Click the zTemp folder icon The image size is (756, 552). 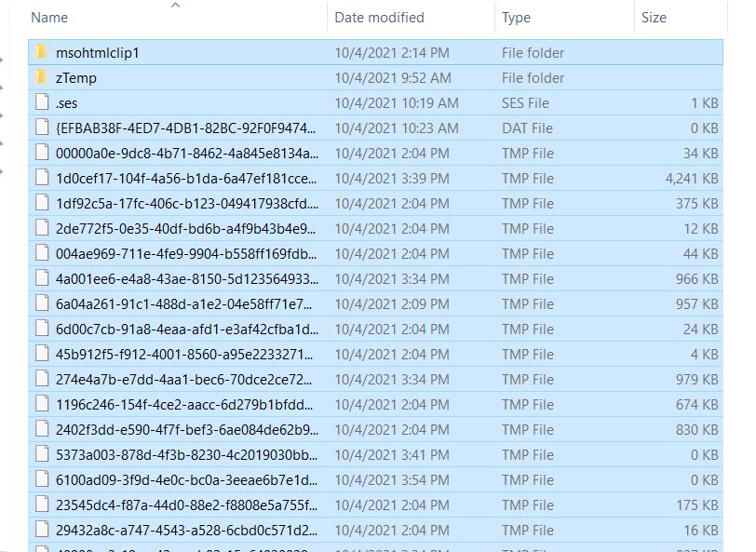(x=41, y=78)
